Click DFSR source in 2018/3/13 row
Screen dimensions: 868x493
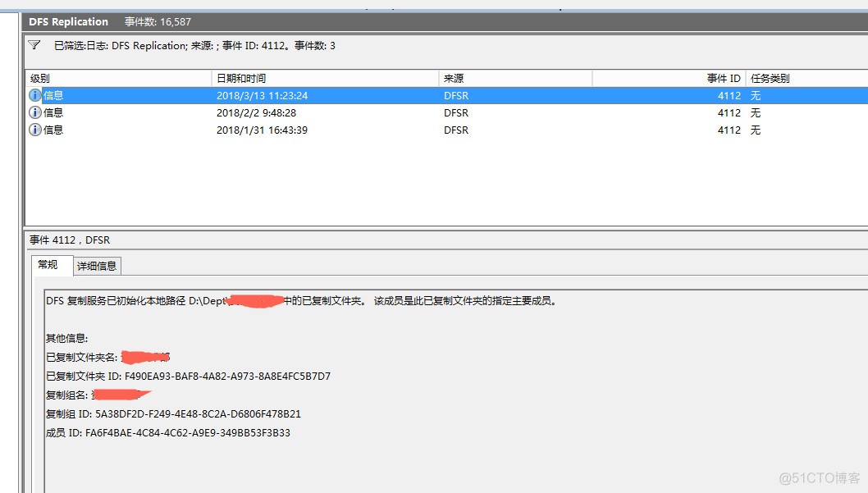pyautogui.click(x=456, y=96)
